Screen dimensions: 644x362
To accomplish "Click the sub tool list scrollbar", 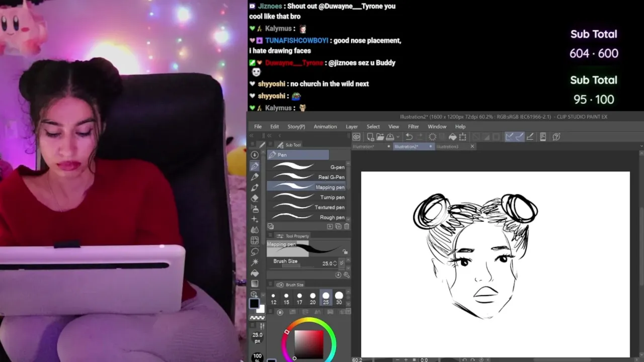I will pyautogui.click(x=348, y=191).
